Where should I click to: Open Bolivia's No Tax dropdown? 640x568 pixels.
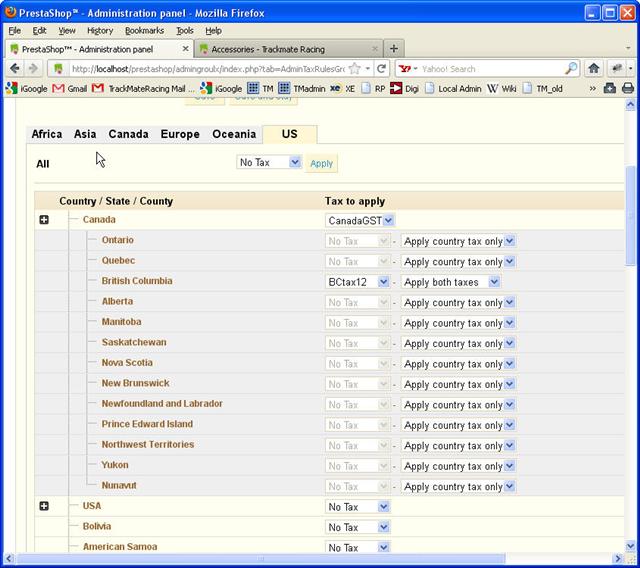coord(357,527)
